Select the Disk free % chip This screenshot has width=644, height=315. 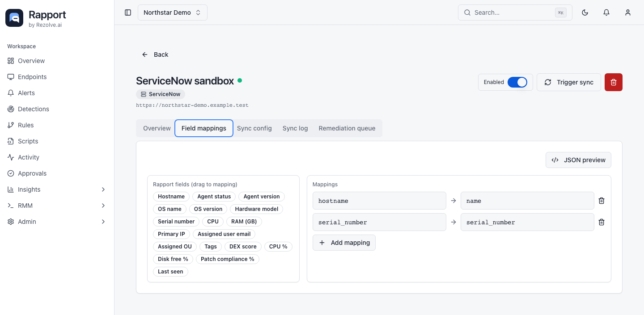pyautogui.click(x=173, y=259)
